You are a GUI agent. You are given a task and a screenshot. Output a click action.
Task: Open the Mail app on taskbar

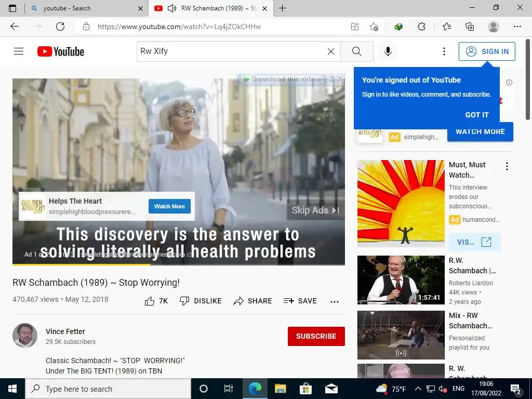click(331, 389)
